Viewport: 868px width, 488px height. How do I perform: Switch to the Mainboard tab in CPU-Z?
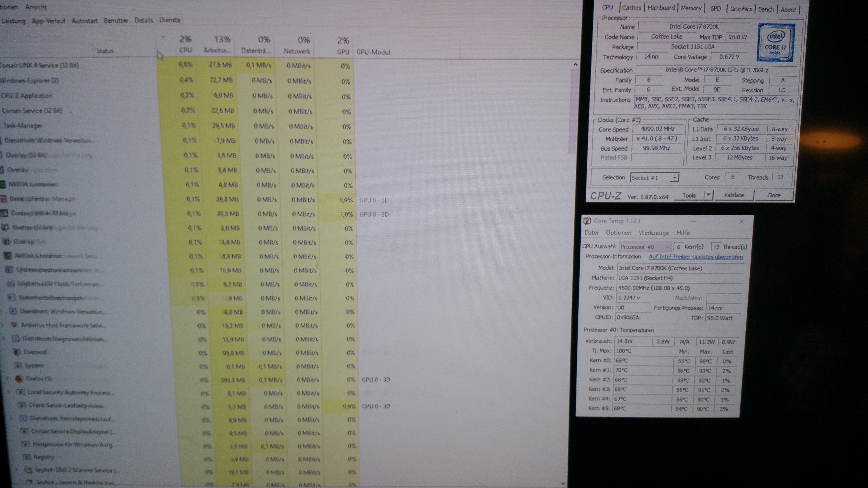point(661,8)
